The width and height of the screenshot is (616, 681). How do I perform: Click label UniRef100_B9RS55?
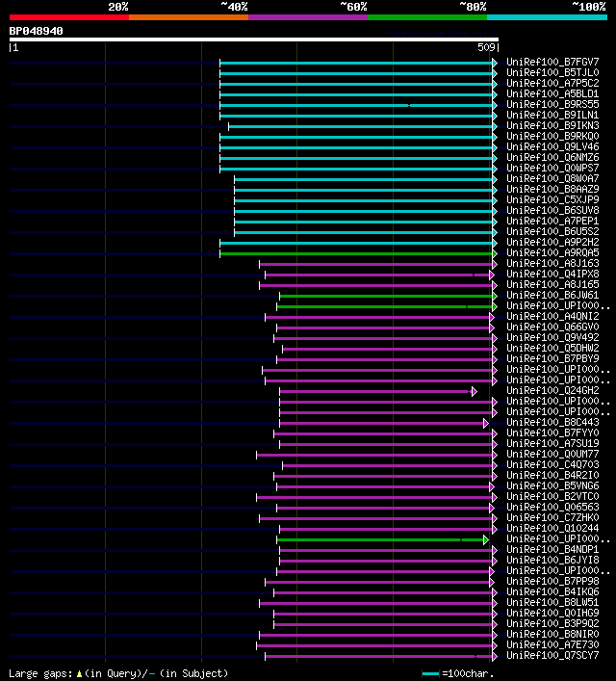pyautogui.click(x=552, y=104)
